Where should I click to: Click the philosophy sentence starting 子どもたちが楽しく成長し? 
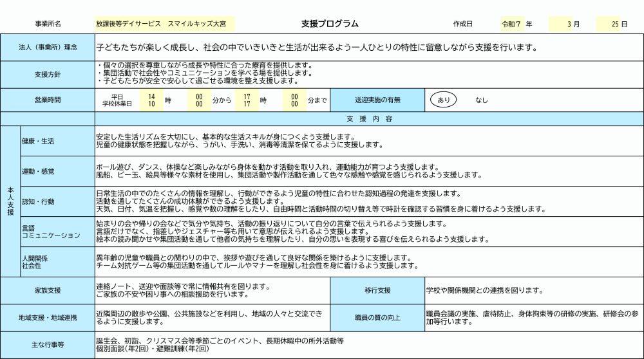(317, 48)
